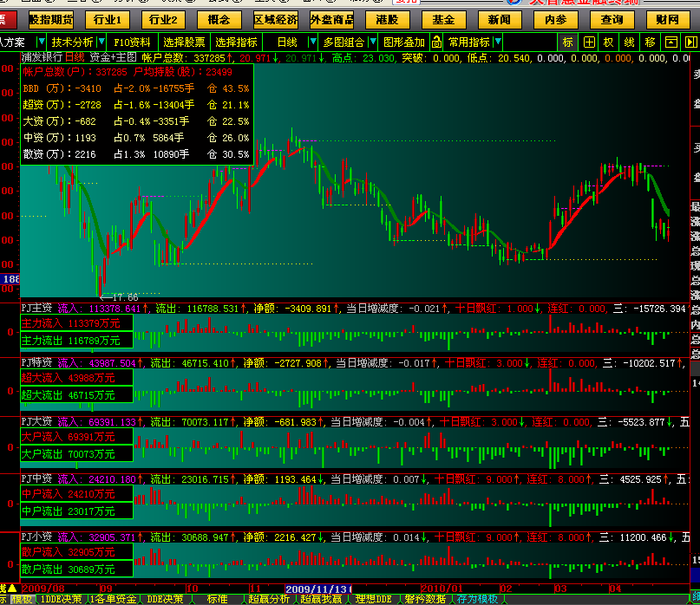The image size is (700, 605).
Task: Click the yellow warning triangle icon at bottom-left
Action: (12, 589)
